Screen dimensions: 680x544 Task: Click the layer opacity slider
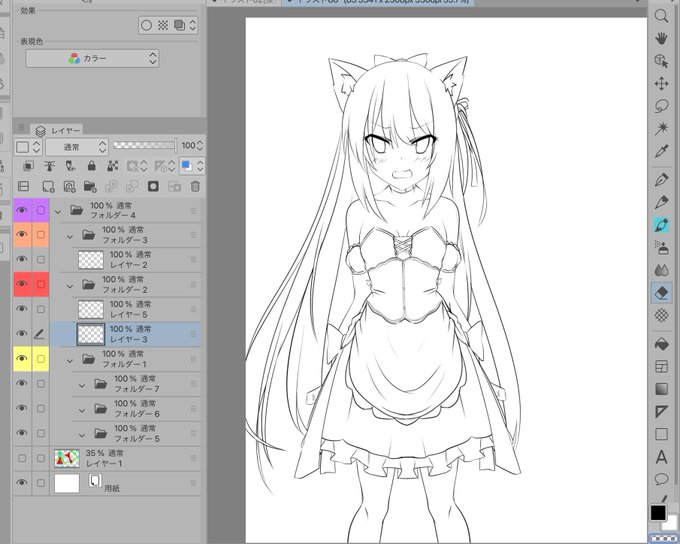145,145
